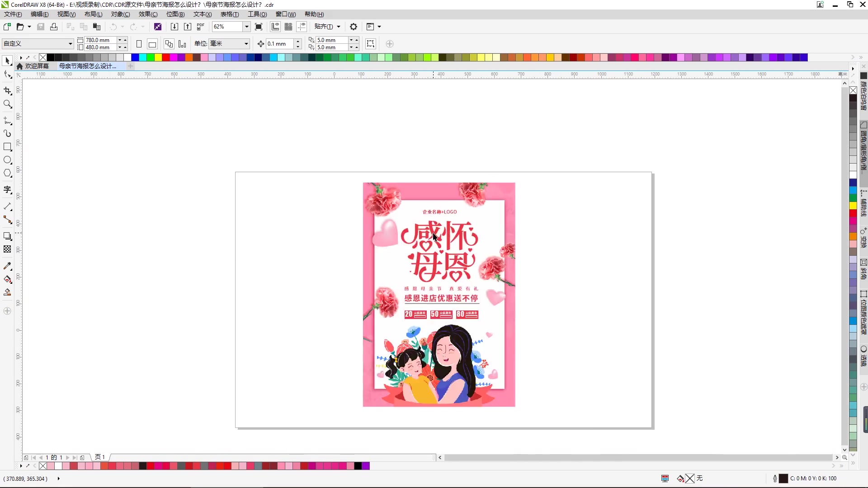Screen dimensions: 868x488
Task: Select the Shape edit tool
Action: tap(7, 75)
